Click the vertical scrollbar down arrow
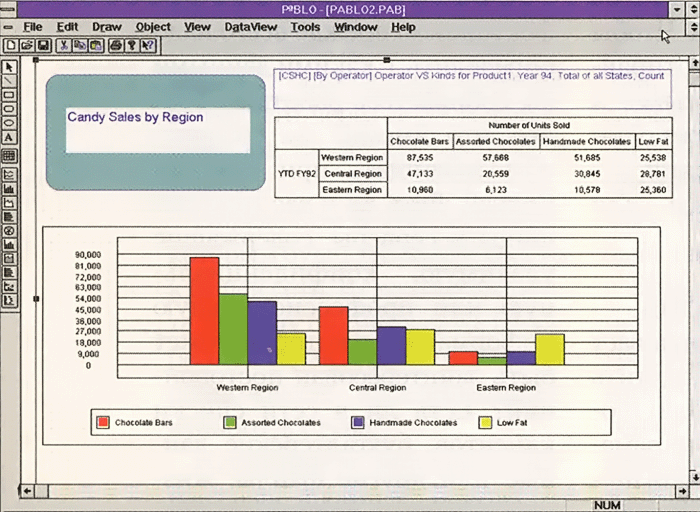 coord(690,476)
